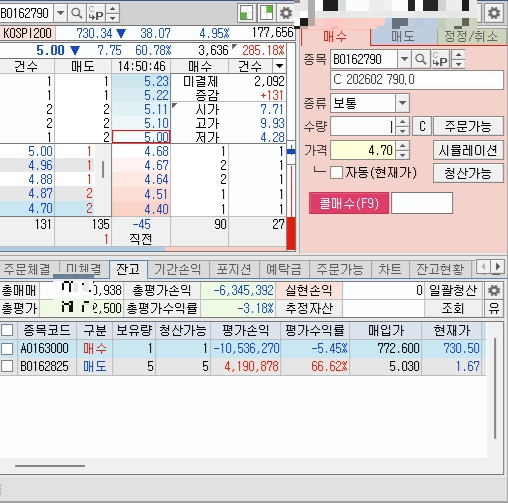Click the 종목 code input B0162790 in order panel
Screen dimensions: 508x503
[x=364, y=59]
